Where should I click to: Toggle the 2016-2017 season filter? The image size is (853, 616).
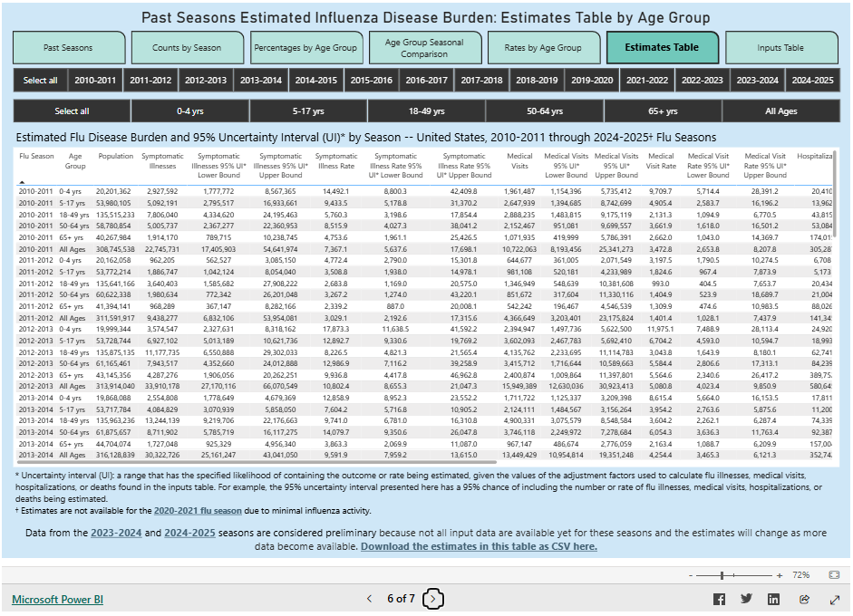tap(426, 80)
